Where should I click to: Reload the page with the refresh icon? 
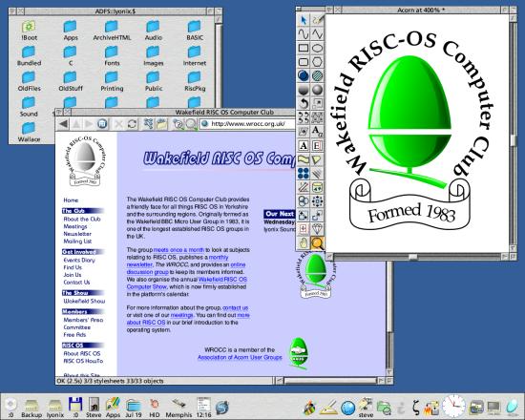point(132,124)
